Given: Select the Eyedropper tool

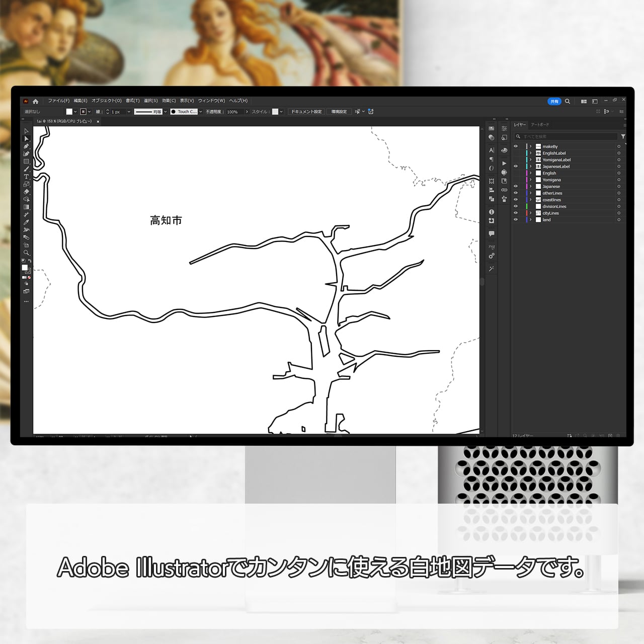Looking at the screenshot, I should [26, 222].
